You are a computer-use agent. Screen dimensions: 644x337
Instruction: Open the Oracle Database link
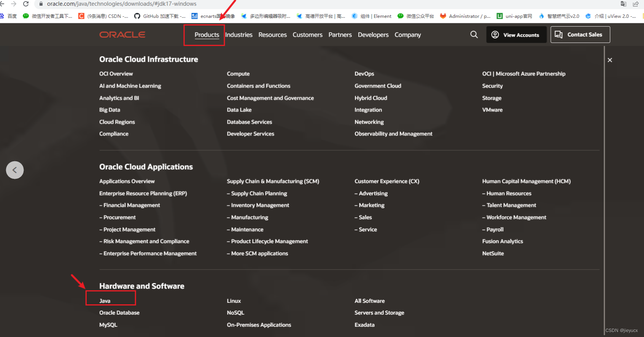(x=119, y=313)
